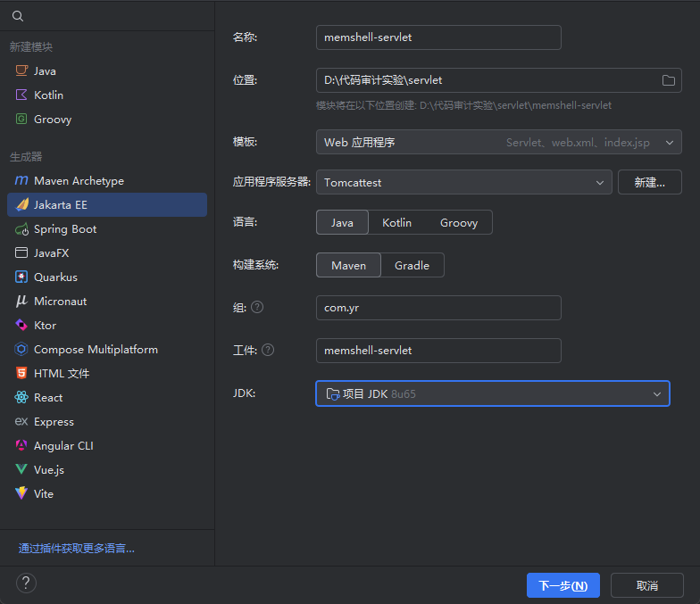Set language to Groovy
Viewport: 700px width, 604px height.
(x=458, y=223)
